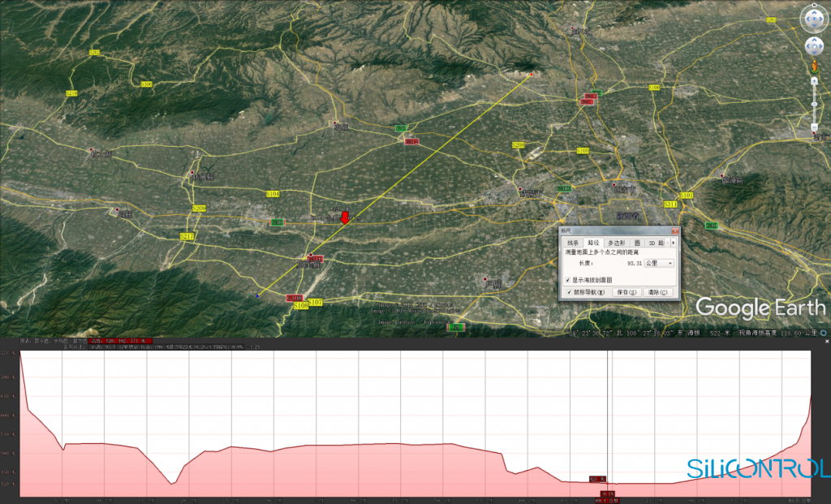This screenshot has width=831, height=504.
Task: Select the Street View pegman icon
Action: (x=815, y=66)
